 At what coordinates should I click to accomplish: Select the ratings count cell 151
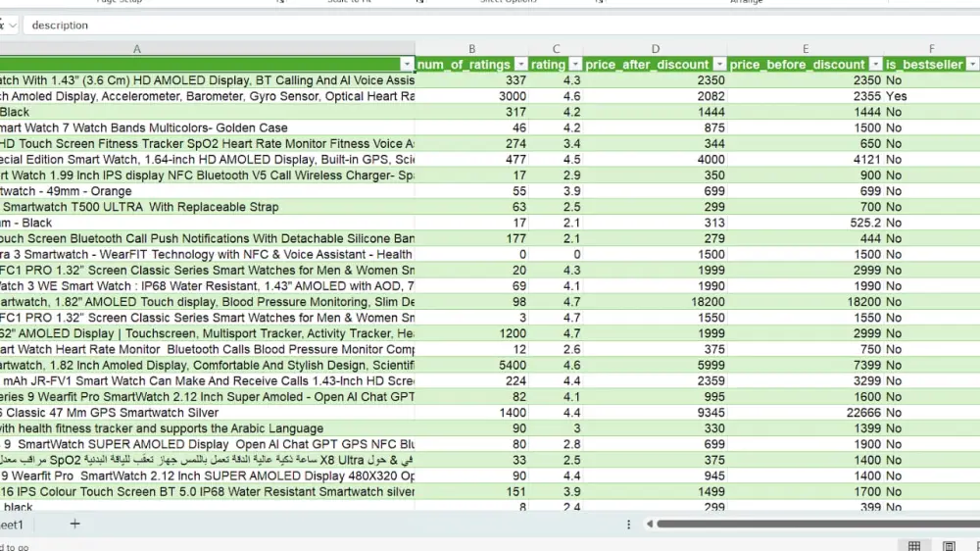[472, 491]
